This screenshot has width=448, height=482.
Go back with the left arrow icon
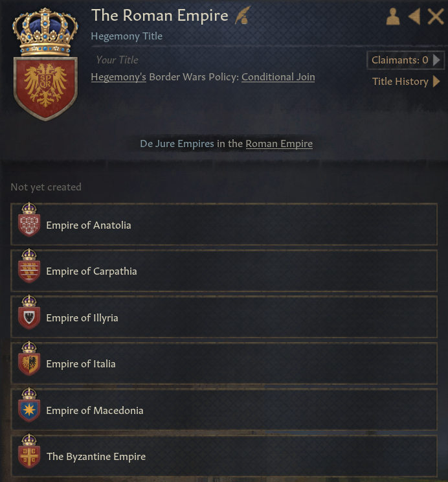coord(414,16)
